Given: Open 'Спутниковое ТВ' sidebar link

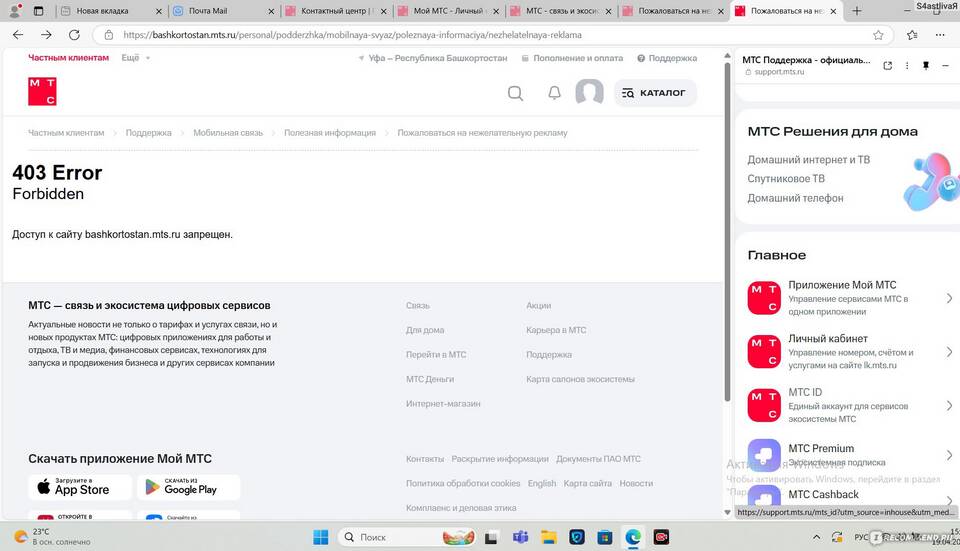Looking at the screenshot, I should pos(786,179).
